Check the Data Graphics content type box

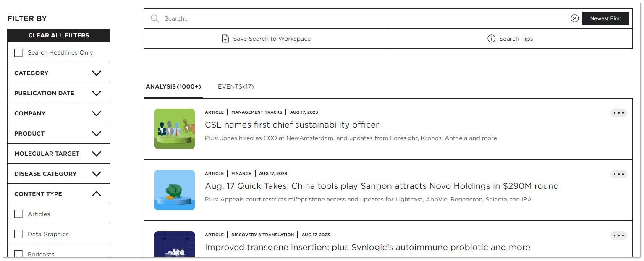point(18,234)
